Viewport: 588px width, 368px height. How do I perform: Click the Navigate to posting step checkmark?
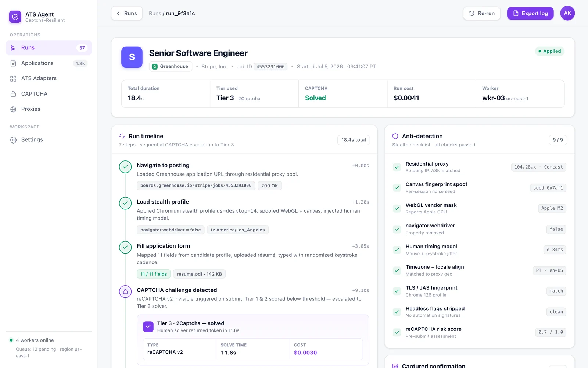tap(125, 167)
